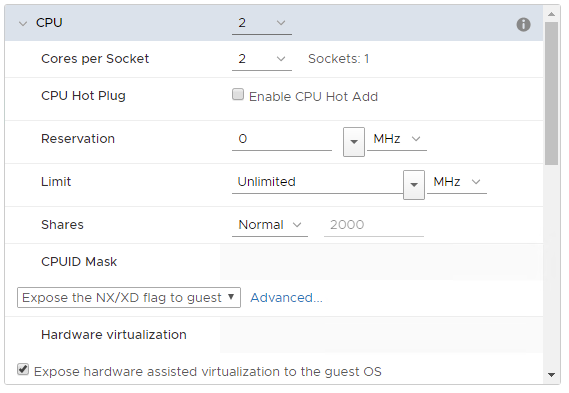Click the Limit label
The width and height of the screenshot is (569, 393).
click(56, 181)
